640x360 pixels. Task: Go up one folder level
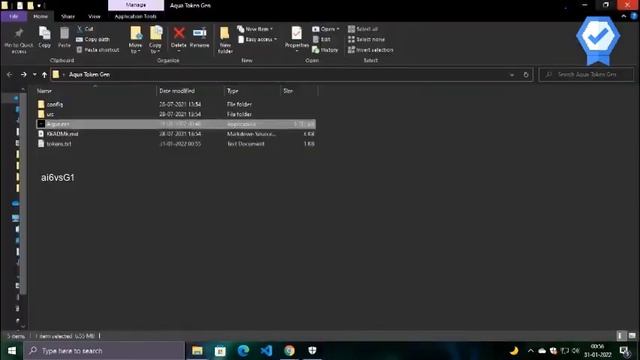pyautogui.click(x=44, y=75)
